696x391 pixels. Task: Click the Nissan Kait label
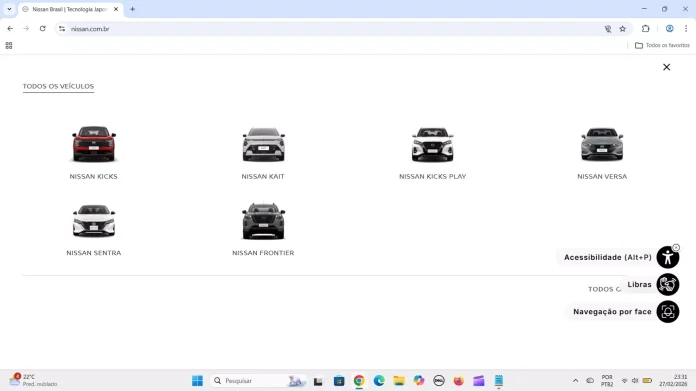(x=263, y=176)
